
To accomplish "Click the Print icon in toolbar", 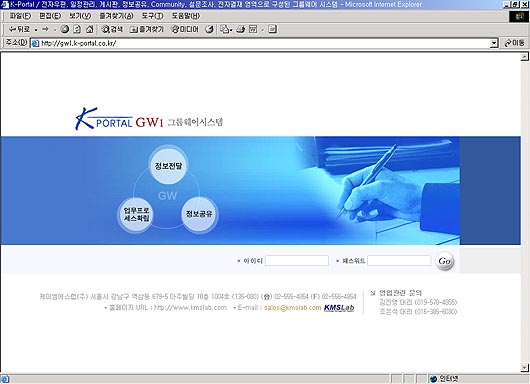I will 240,29.
